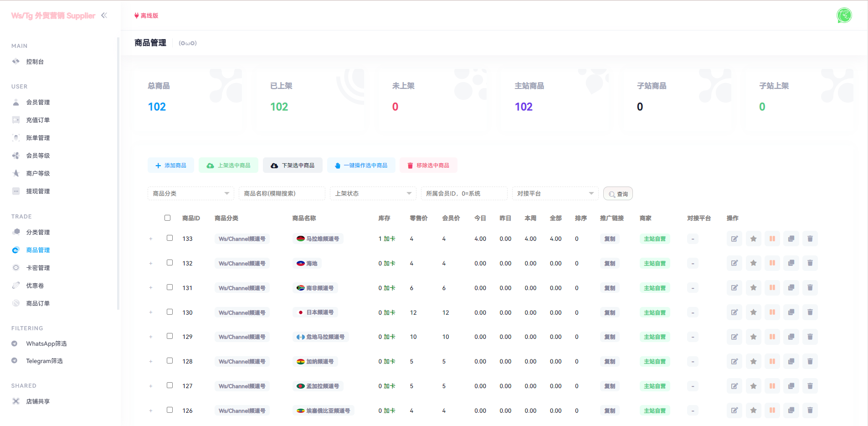Open the 商品分类 filter dropdown
This screenshot has width=868, height=426.
click(x=190, y=193)
